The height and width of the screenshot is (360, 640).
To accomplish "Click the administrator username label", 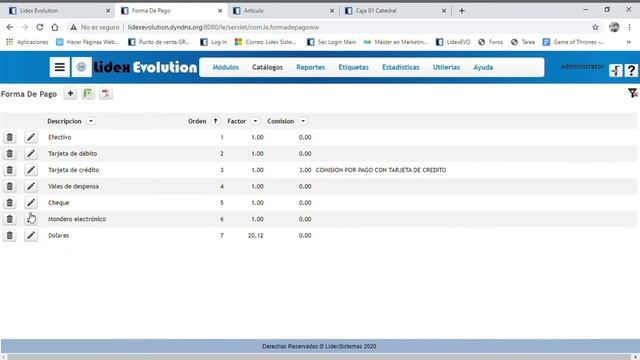I will coord(582,66).
